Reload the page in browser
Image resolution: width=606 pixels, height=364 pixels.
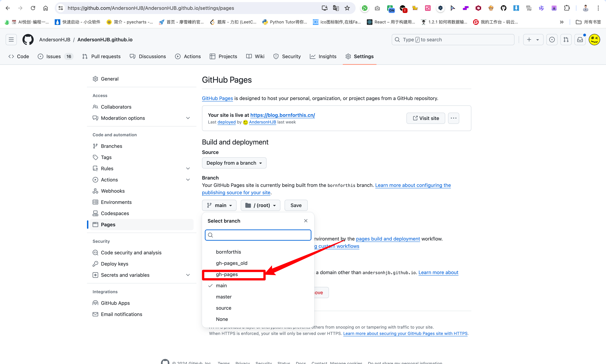point(33,8)
